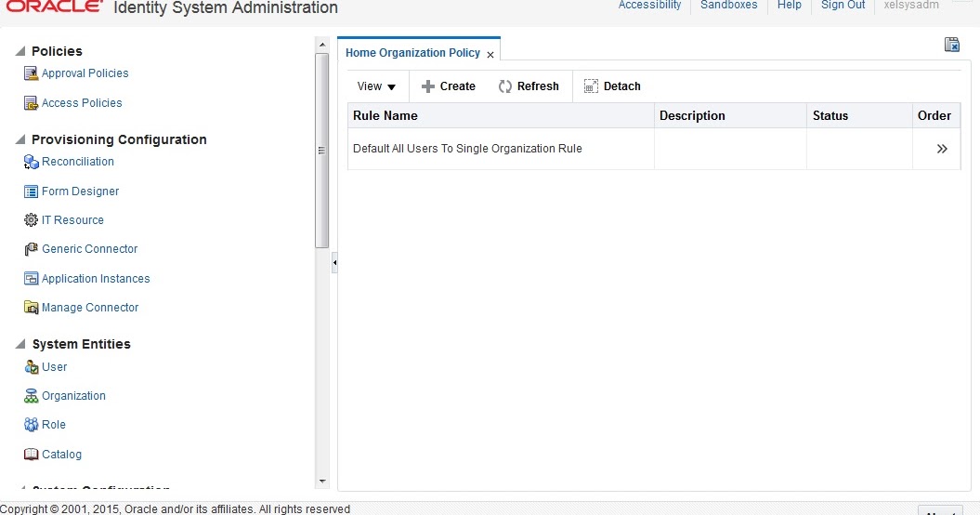Image resolution: width=980 pixels, height=515 pixels.
Task: Open the Organization entity link
Action: click(73, 395)
